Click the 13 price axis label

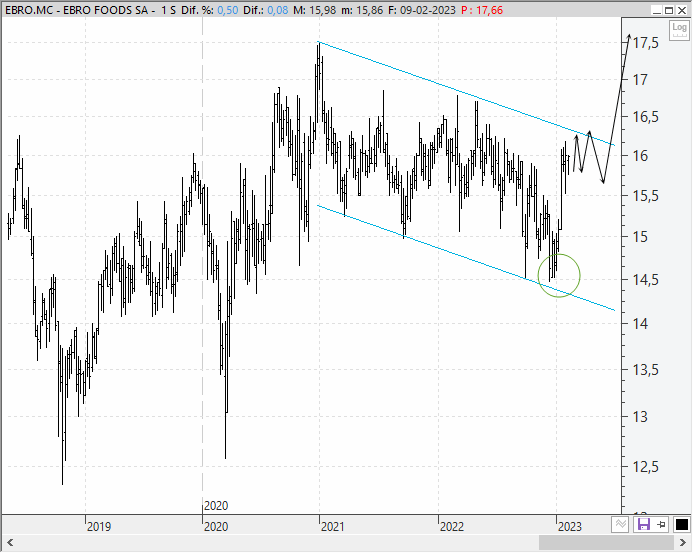(640, 417)
